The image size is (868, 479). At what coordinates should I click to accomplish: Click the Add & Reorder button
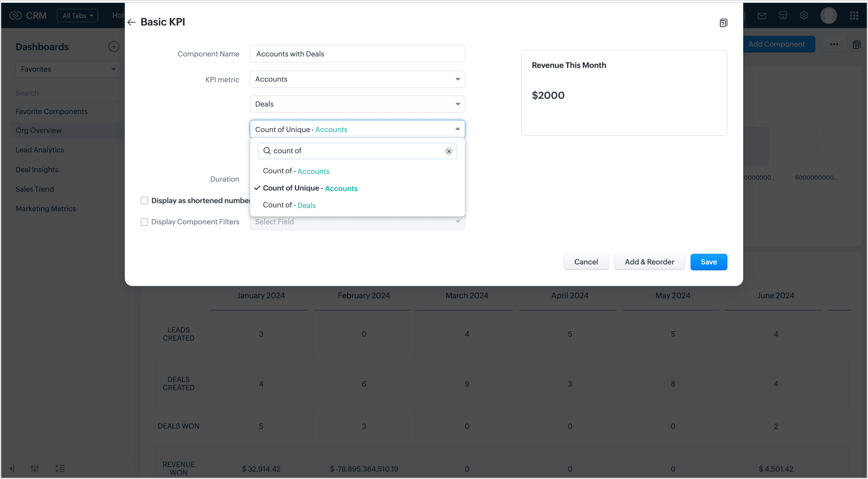(x=649, y=262)
